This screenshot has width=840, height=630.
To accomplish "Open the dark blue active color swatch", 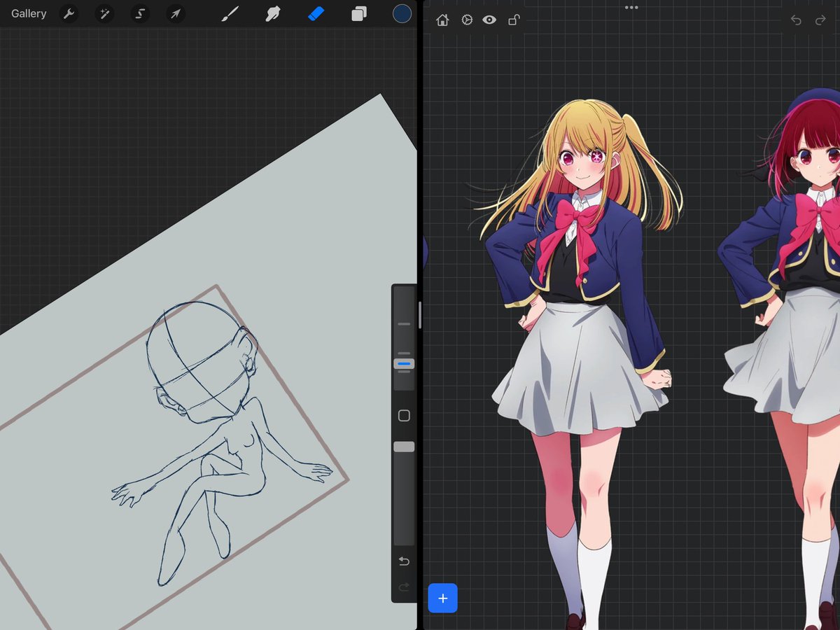I will [x=402, y=13].
